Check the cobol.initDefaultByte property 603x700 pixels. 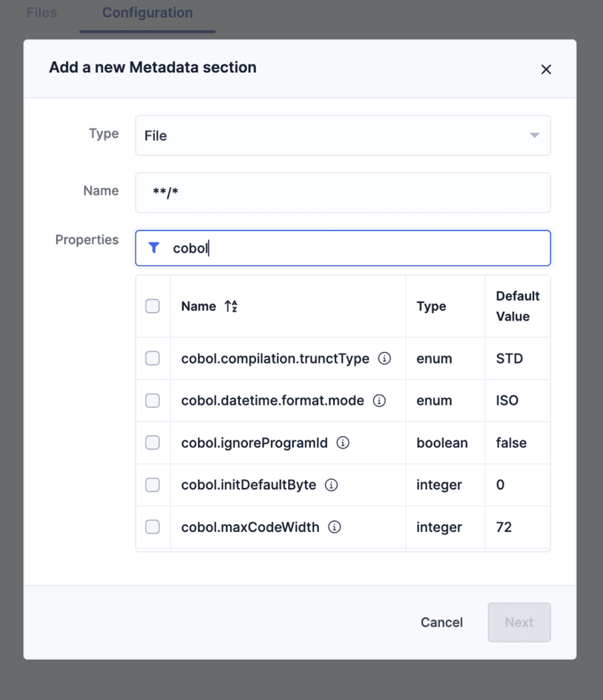pyautogui.click(x=152, y=484)
